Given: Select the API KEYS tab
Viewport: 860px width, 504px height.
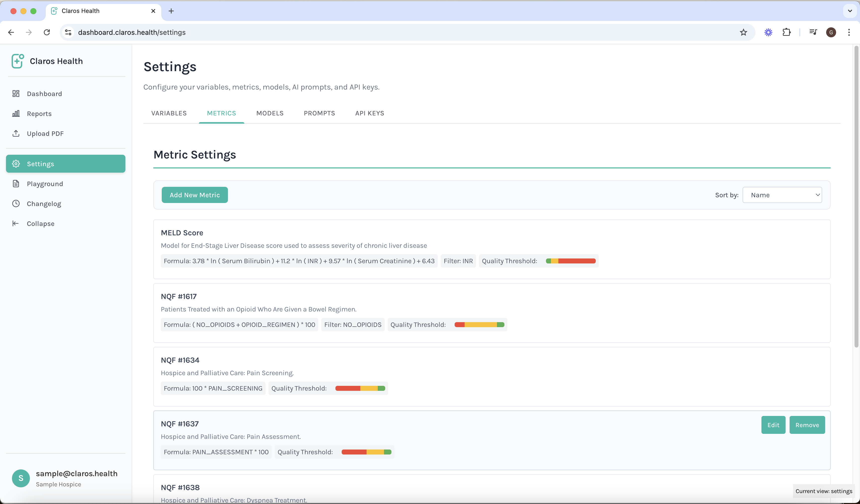Looking at the screenshot, I should click(x=369, y=113).
